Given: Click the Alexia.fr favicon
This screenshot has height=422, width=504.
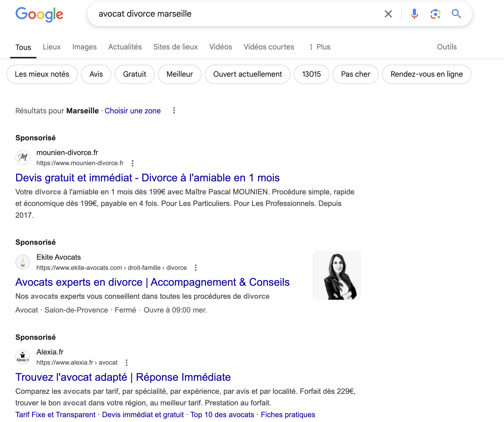Looking at the screenshot, I should tap(23, 357).
